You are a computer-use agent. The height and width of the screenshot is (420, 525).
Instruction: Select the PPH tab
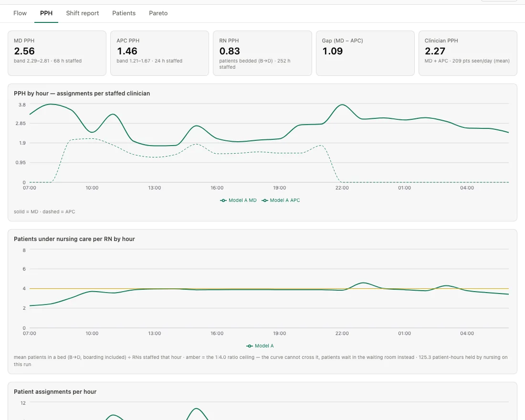click(46, 13)
